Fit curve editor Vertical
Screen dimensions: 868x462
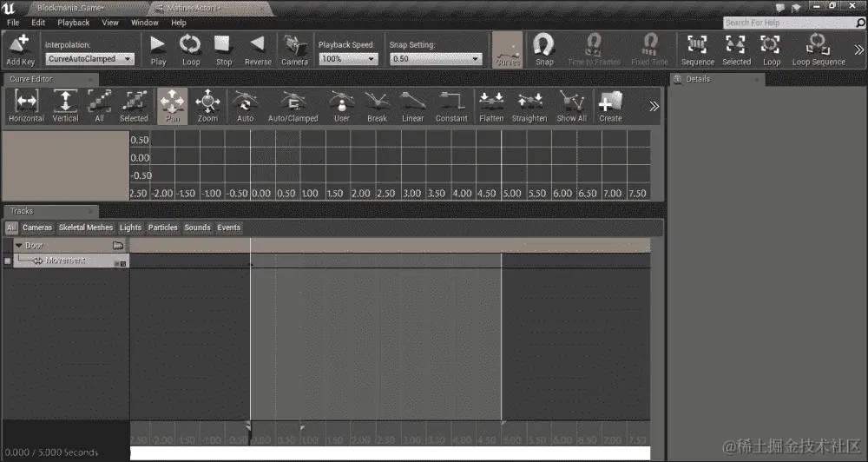[65, 106]
